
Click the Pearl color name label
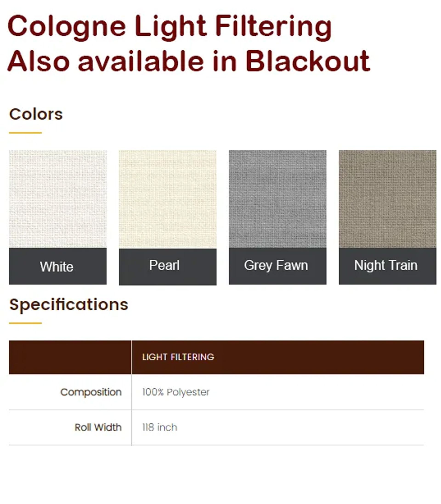164,265
